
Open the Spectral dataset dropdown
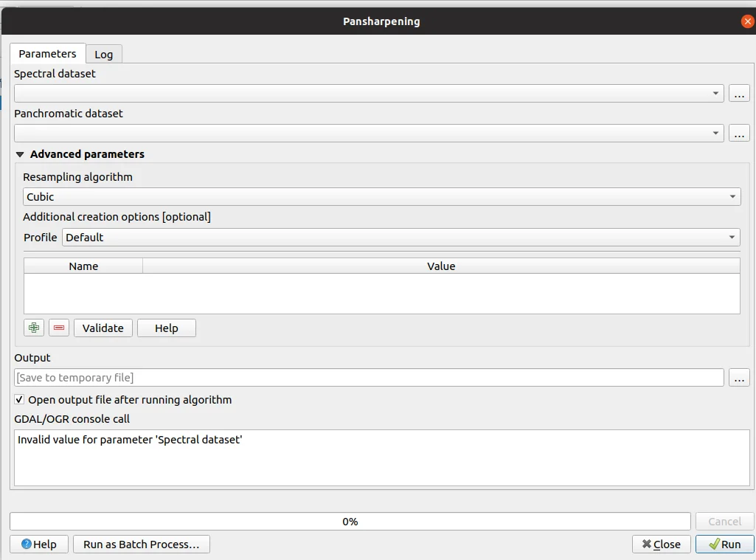(x=715, y=94)
